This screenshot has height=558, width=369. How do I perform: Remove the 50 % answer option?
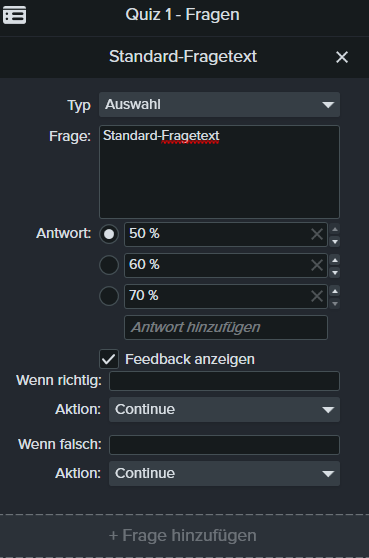pyautogui.click(x=317, y=234)
